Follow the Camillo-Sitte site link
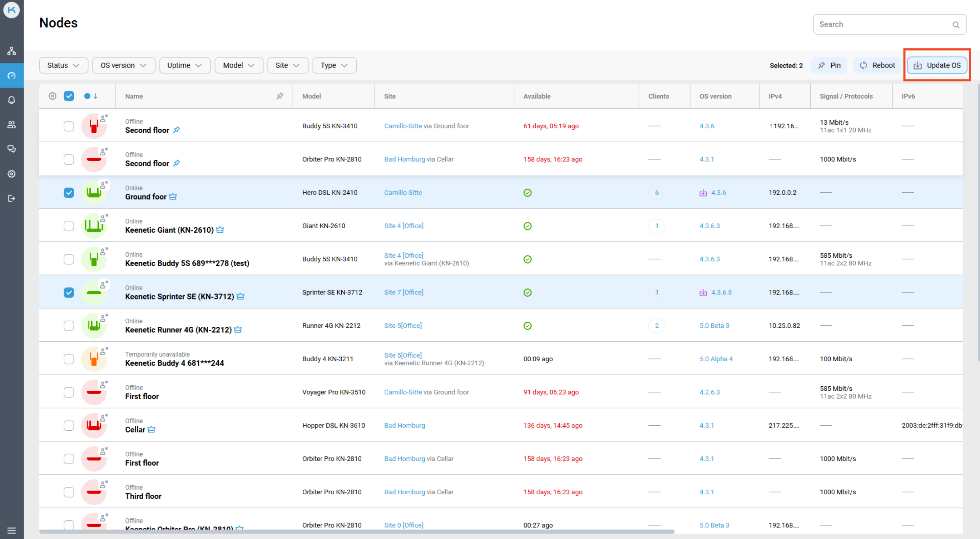This screenshot has width=980, height=539. (x=403, y=193)
